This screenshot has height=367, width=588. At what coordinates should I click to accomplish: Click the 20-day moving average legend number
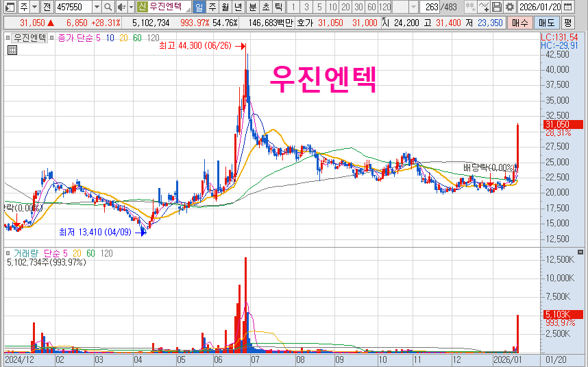[x=124, y=38]
